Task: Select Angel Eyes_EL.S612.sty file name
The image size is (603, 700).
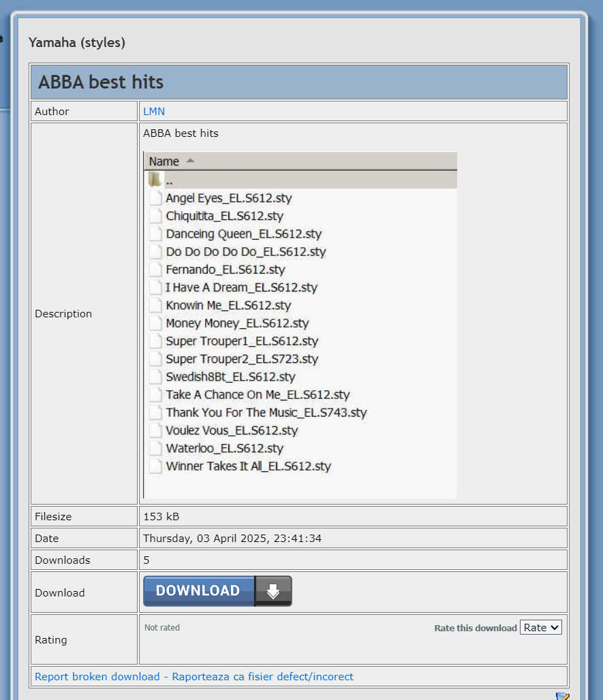Action: 229,198
